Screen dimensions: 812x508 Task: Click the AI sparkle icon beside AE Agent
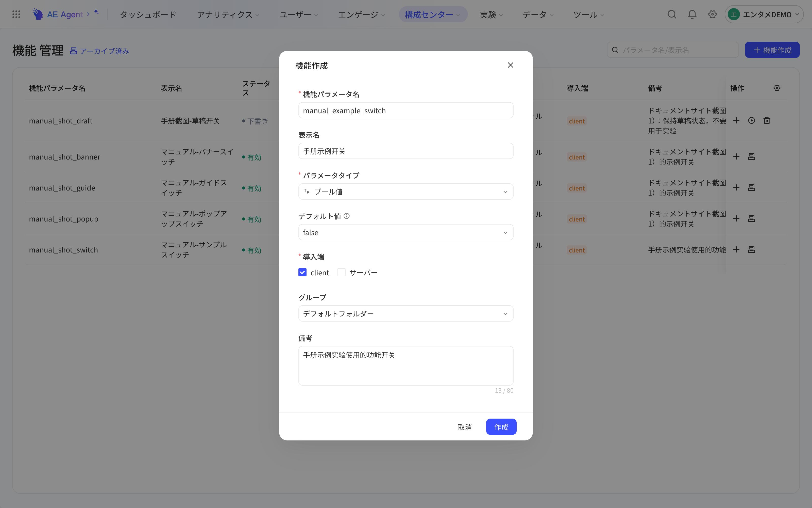pyautogui.click(x=96, y=12)
